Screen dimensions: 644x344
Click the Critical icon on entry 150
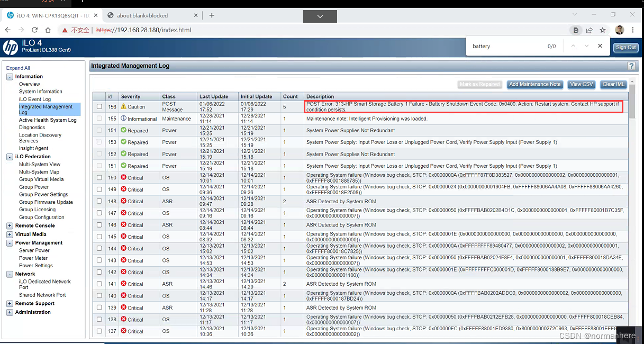(x=123, y=177)
